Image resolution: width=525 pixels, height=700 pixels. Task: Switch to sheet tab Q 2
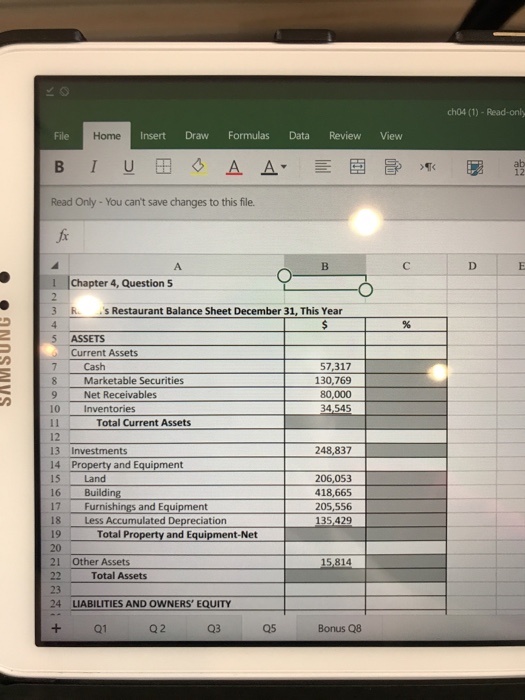[157, 629]
